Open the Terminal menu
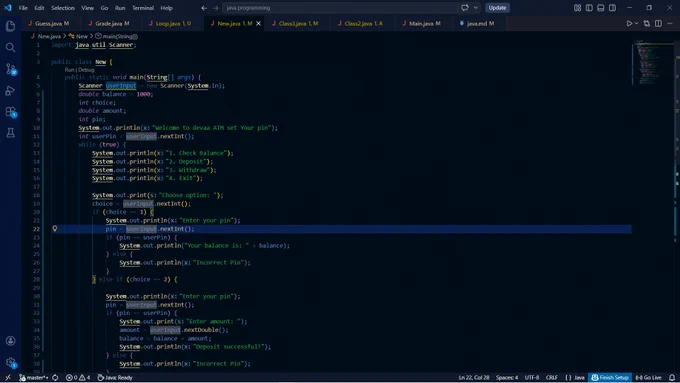The width and height of the screenshot is (680, 383). (x=143, y=8)
